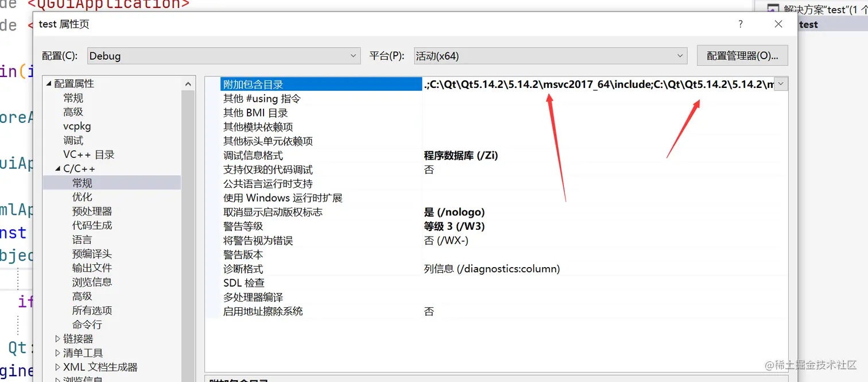Click the 否 (/WX-) value
Viewport: 868px width, 382px height.
pyautogui.click(x=446, y=241)
